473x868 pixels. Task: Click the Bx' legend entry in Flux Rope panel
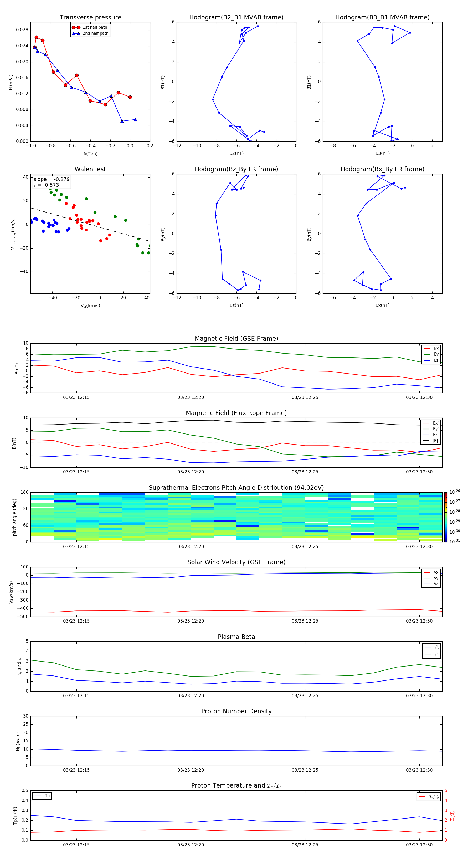431,423
